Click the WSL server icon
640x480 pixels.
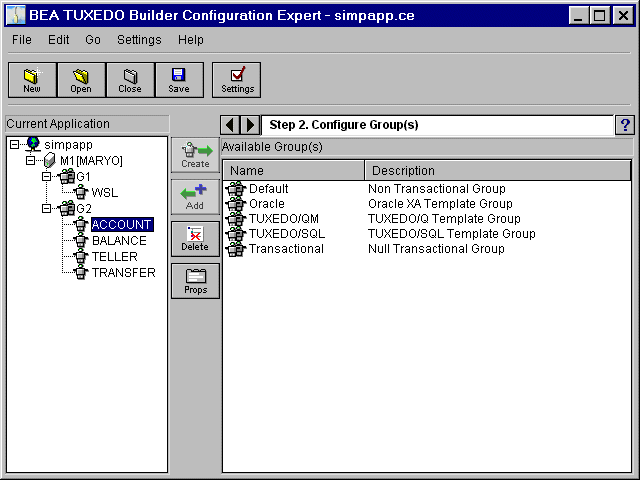point(81,192)
